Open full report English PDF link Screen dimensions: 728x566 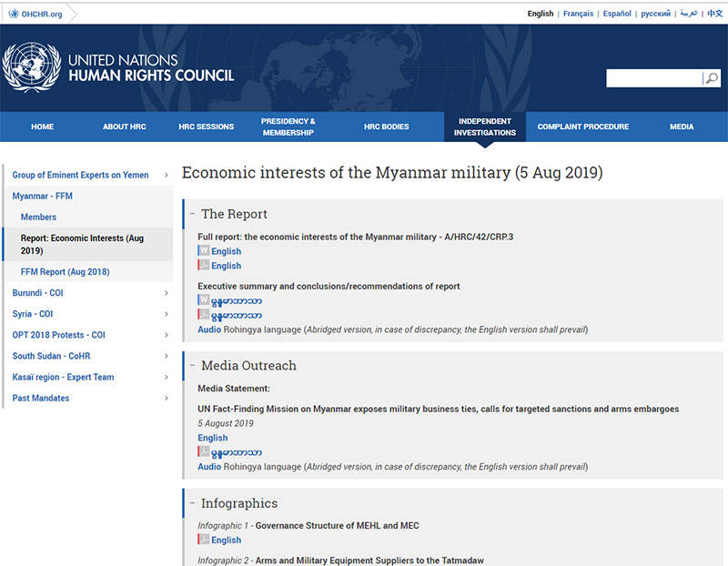click(x=226, y=266)
